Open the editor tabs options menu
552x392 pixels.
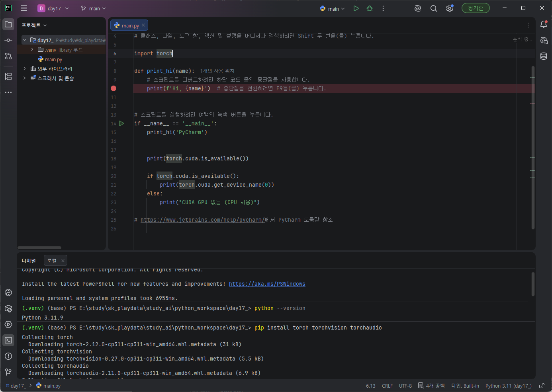[528, 25]
